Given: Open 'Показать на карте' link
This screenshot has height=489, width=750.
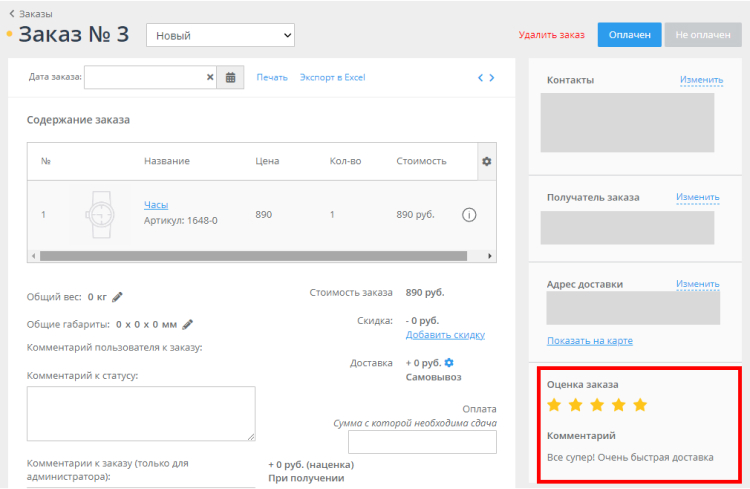Looking at the screenshot, I should (589, 341).
